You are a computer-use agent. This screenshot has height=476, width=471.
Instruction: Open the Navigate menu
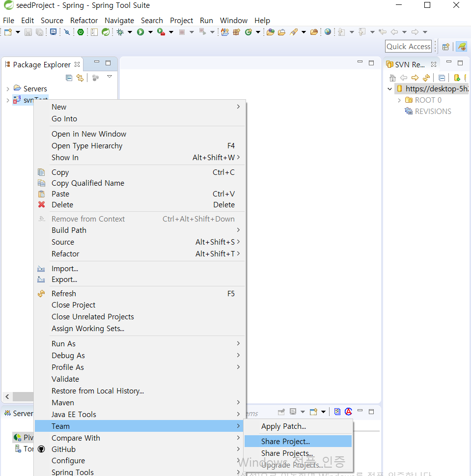[x=119, y=20]
